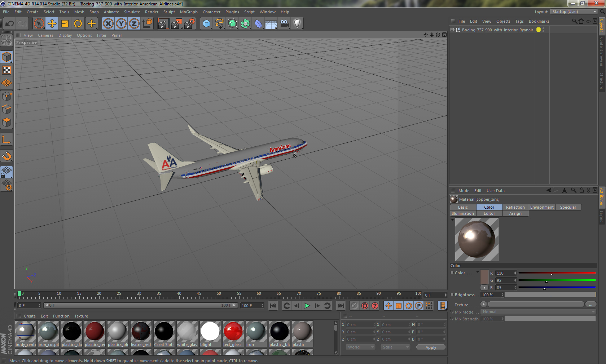Open the deformer objects icon
Viewport: 606px width, 364px height.
click(258, 24)
